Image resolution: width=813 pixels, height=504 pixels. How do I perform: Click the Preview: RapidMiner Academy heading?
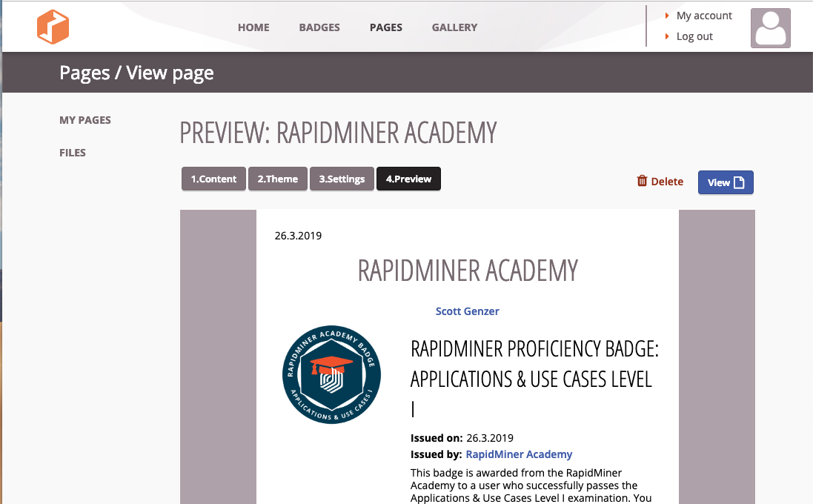[x=338, y=133]
